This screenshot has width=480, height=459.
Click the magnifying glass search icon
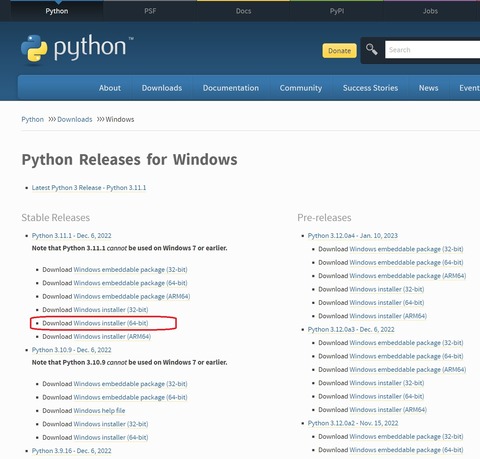coord(372,50)
